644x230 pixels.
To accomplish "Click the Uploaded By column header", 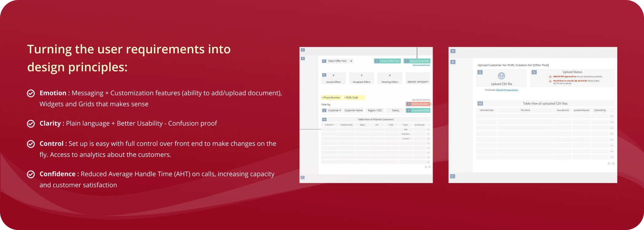I will pos(600,110).
